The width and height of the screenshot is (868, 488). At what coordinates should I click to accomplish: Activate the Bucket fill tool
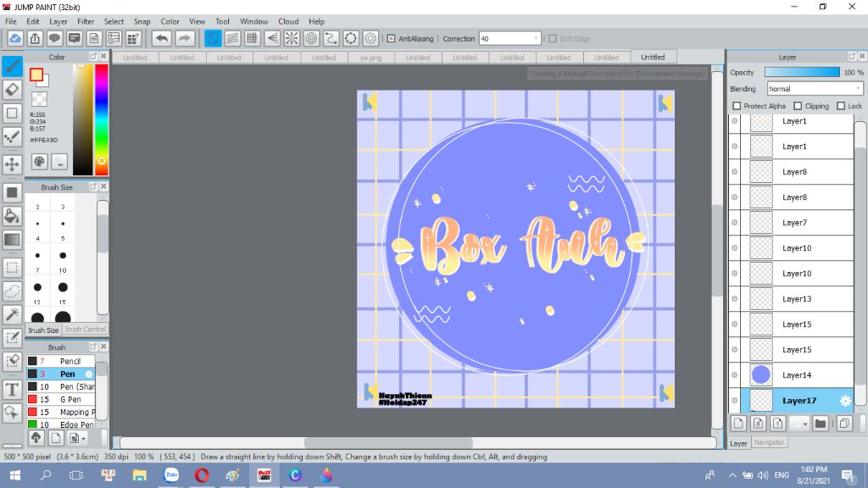[x=12, y=216]
